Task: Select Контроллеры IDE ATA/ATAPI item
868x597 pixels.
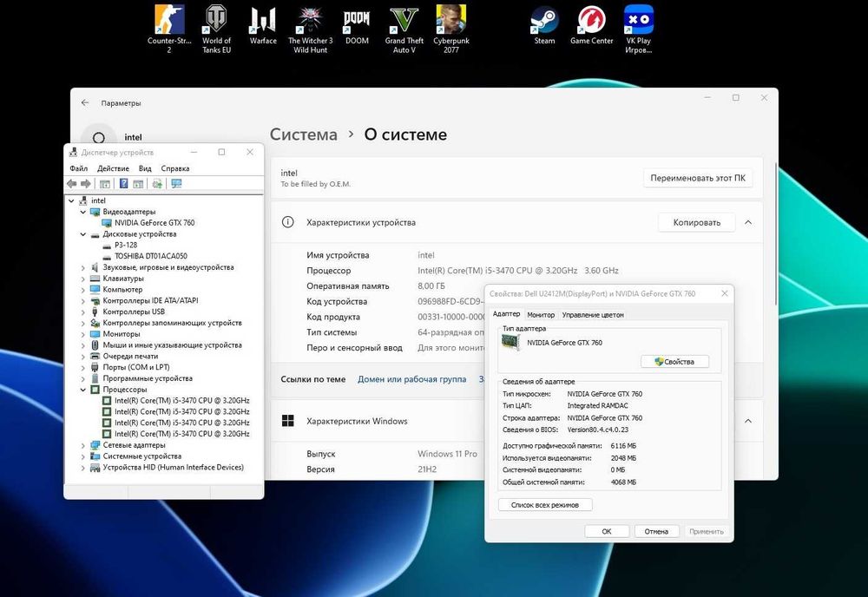Action: pos(150,300)
